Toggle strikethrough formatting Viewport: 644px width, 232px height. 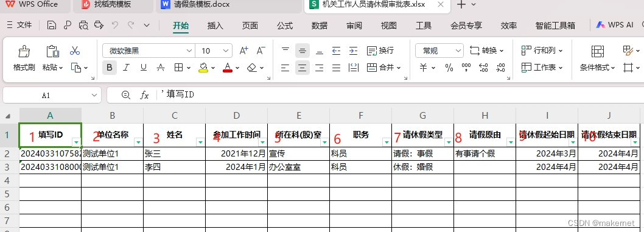point(161,68)
